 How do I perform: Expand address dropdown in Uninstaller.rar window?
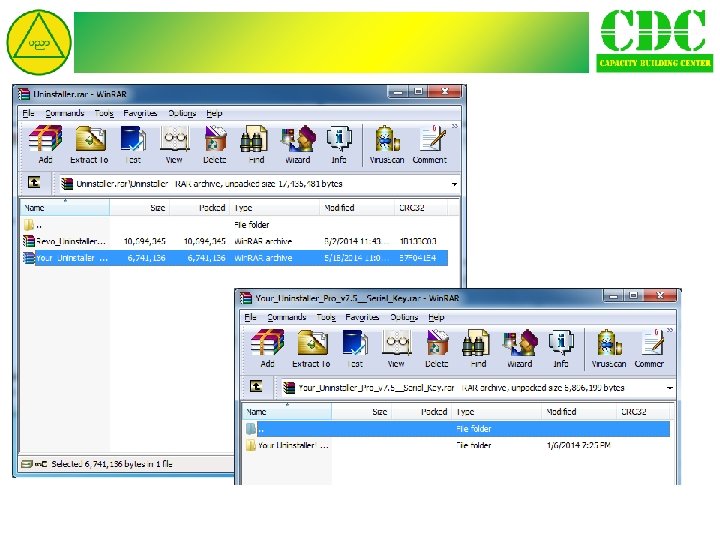tap(454, 184)
